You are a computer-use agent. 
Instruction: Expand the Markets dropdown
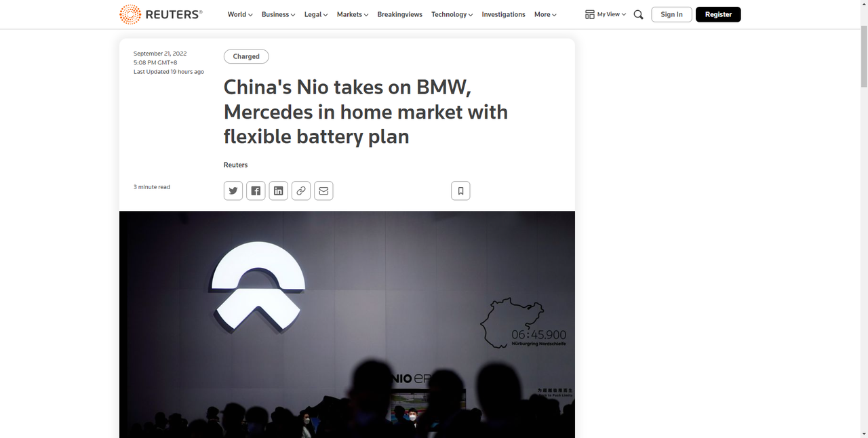[353, 14]
